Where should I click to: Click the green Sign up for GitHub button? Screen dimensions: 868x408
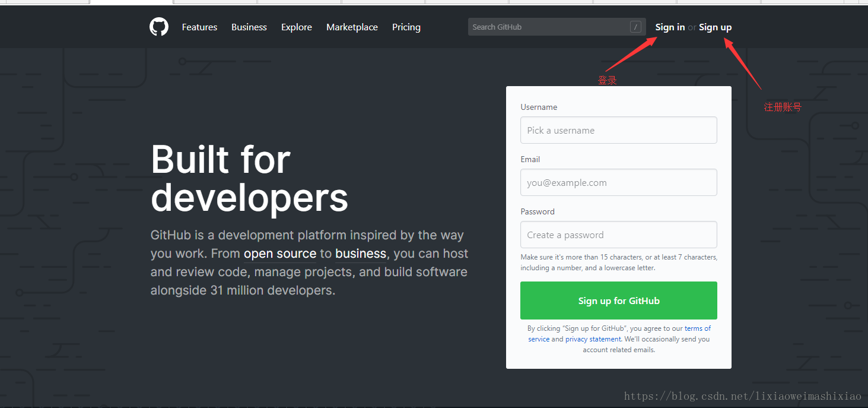click(619, 301)
